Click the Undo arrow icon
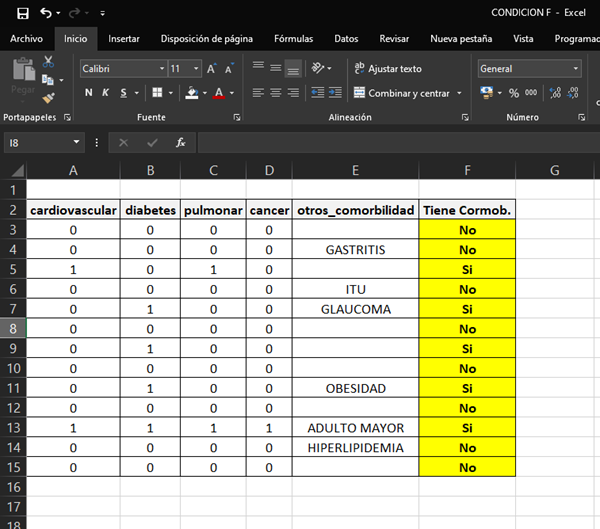 click(47, 13)
